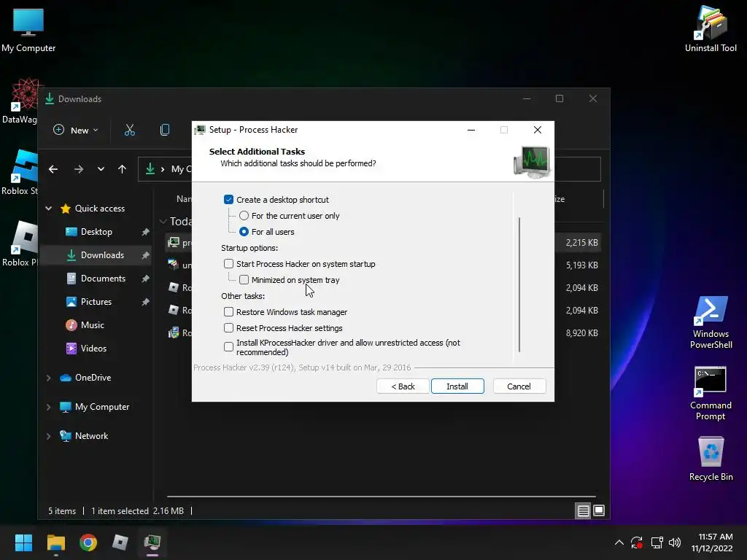The width and height of the screenshot is (747, 560).
Task: Select For all users radio button
Action: click(x=244, y=232)
